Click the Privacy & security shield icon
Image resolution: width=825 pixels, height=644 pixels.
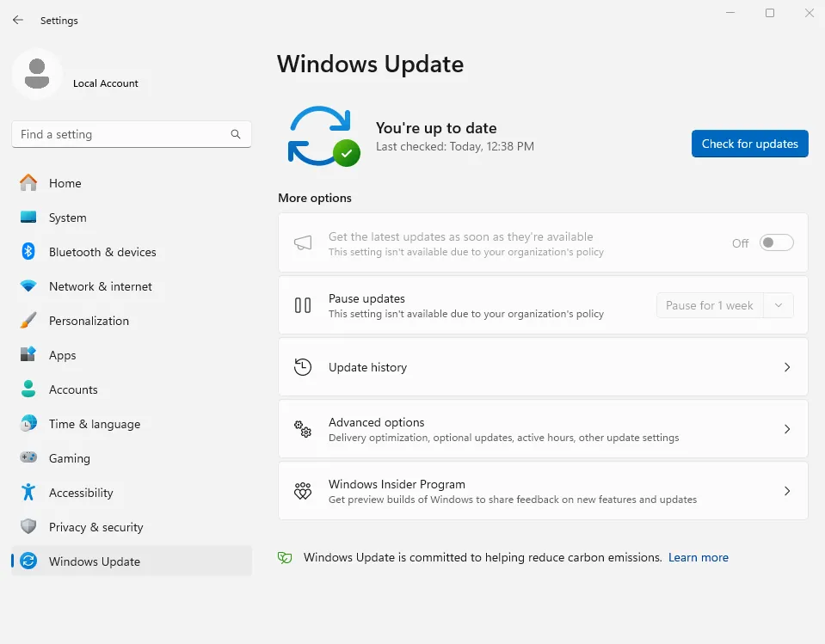pos(28,526)
